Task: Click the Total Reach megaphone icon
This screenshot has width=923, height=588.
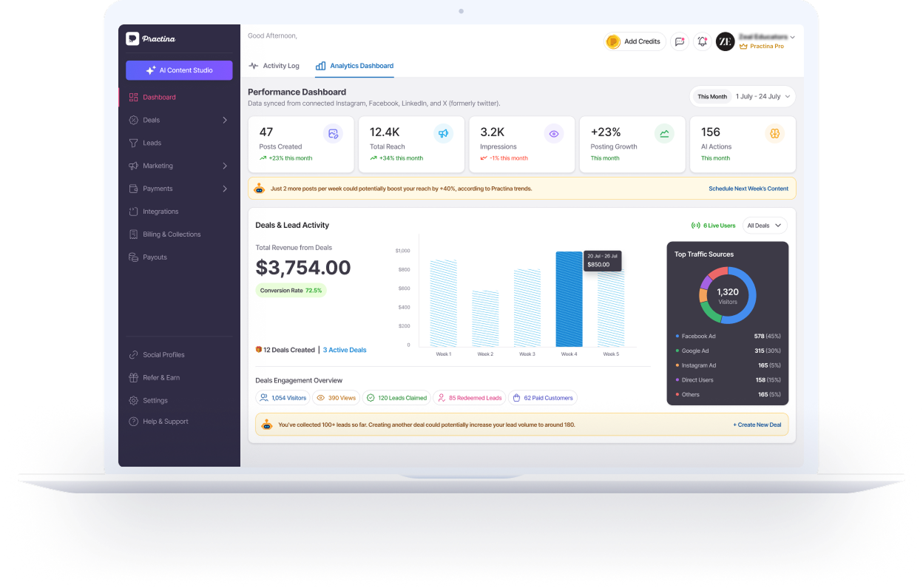Action: point(443,134)
